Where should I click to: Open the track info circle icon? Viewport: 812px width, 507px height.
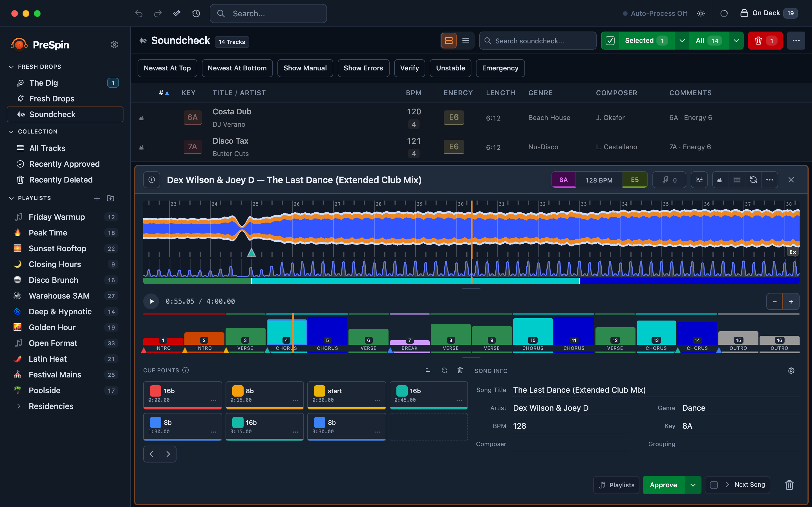pyautogui.click(x=152, y=180)
